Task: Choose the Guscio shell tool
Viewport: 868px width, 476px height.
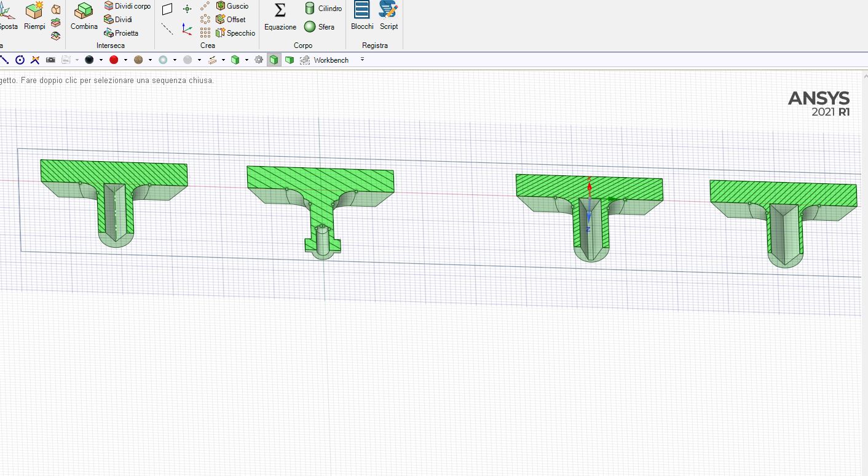Action: point(232,6)
